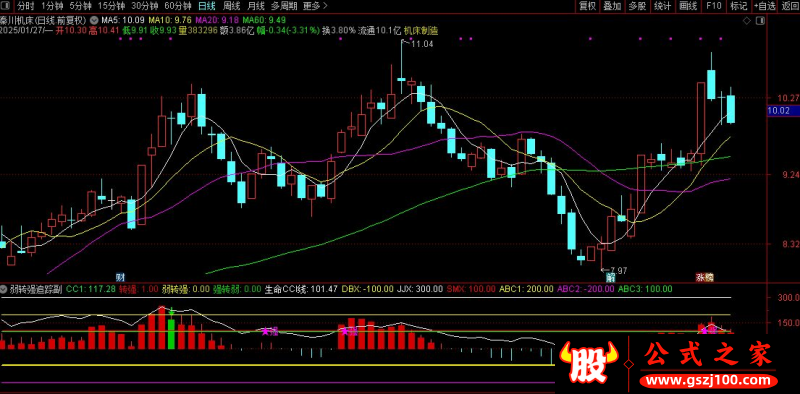Open the 画线 drawing tools
Viewport: 800px width, 394px height.
(688, 6)
